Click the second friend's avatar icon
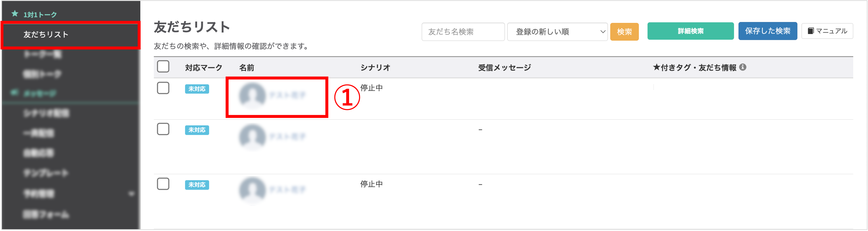The height and width of the screenshot is (231, 868). (x=252, y=136)
